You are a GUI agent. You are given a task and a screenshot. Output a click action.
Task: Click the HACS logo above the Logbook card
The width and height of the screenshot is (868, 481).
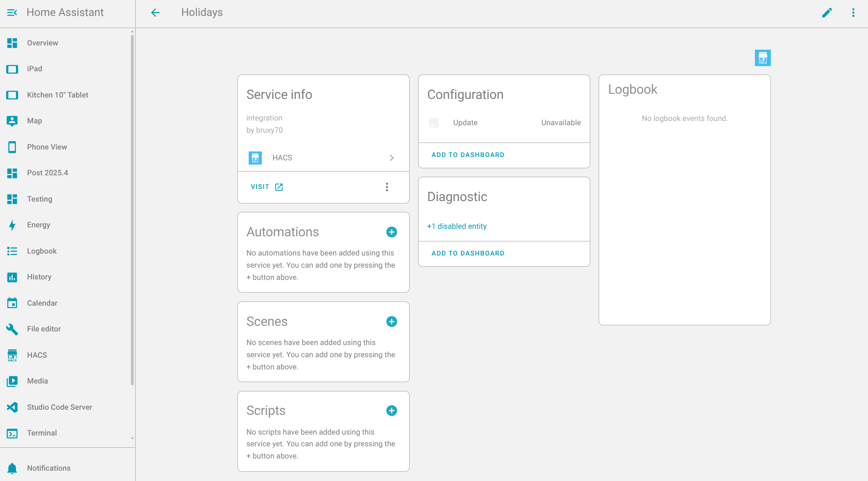(x=762, y=58)
